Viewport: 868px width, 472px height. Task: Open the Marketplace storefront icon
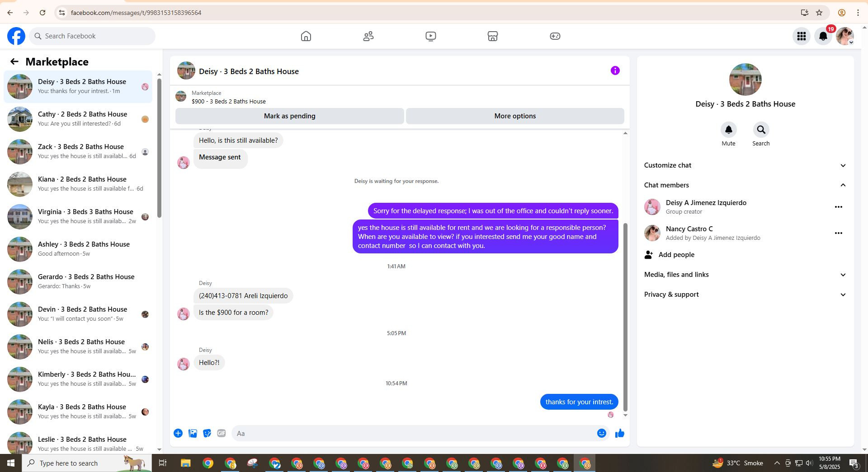(x=493, y=36)
